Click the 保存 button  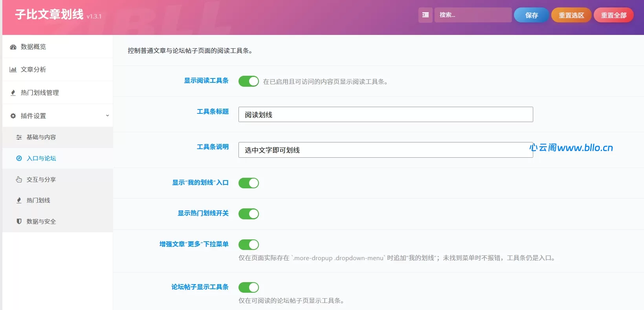point(531,15)
